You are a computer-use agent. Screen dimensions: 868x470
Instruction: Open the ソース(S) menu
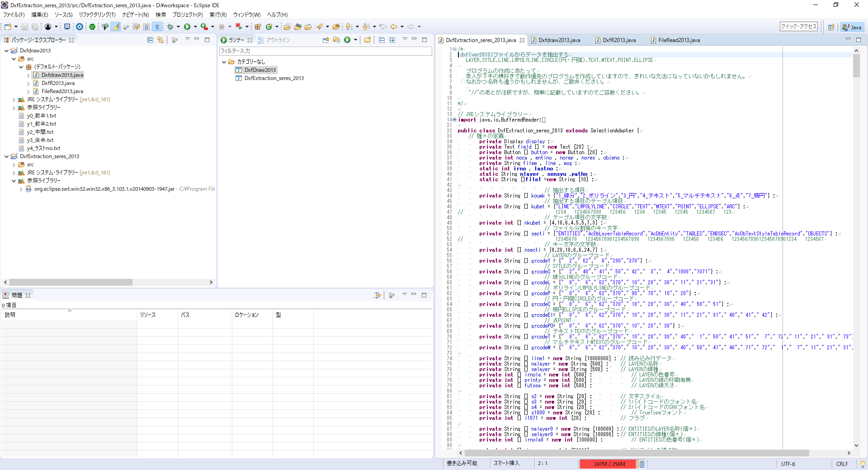[64, 15]
